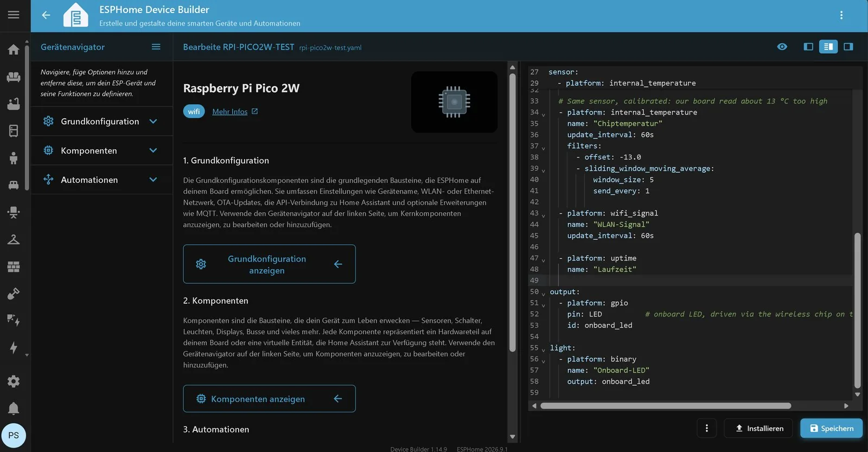The image size is (868, 452).
Task: Switch to right-panel-only layout
Action: [848, 47]
